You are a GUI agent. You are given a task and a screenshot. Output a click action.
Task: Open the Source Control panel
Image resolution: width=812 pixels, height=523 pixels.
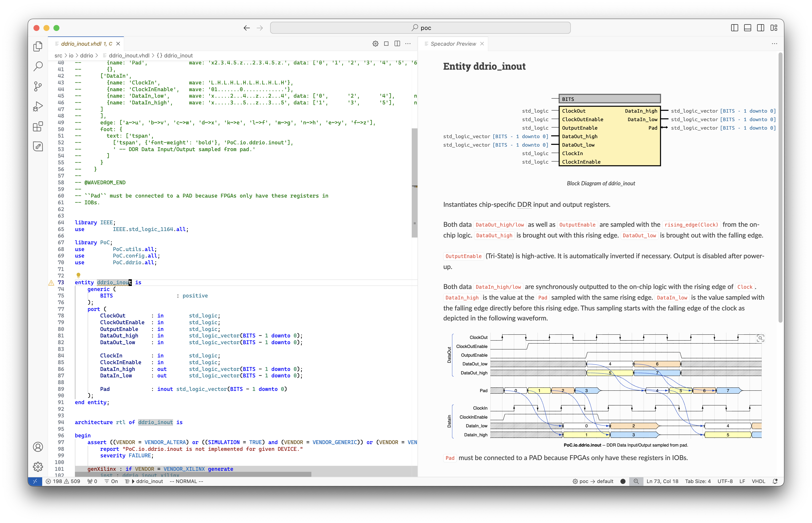coord(38,87)
